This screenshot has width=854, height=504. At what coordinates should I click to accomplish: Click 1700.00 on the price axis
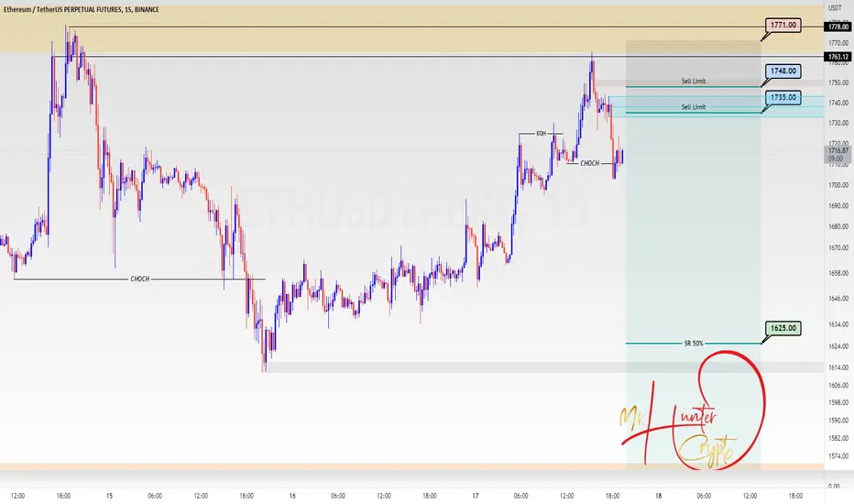[838, 185]
